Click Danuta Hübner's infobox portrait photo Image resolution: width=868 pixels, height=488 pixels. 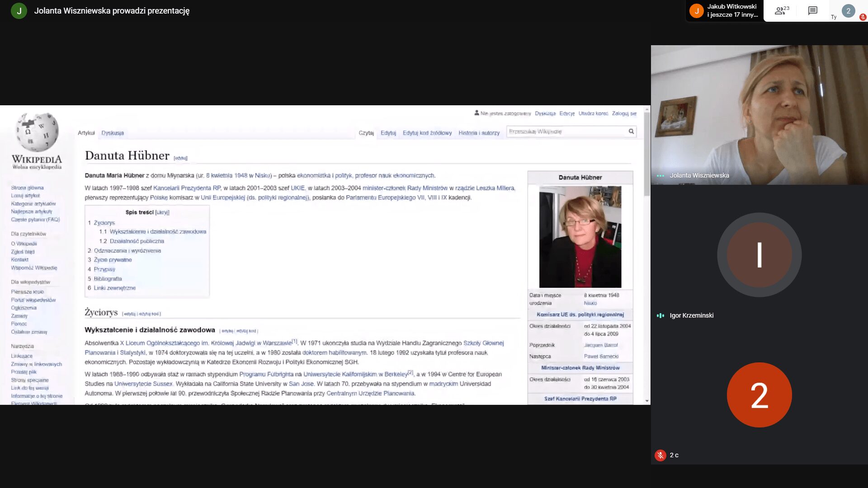coord(580,237)
